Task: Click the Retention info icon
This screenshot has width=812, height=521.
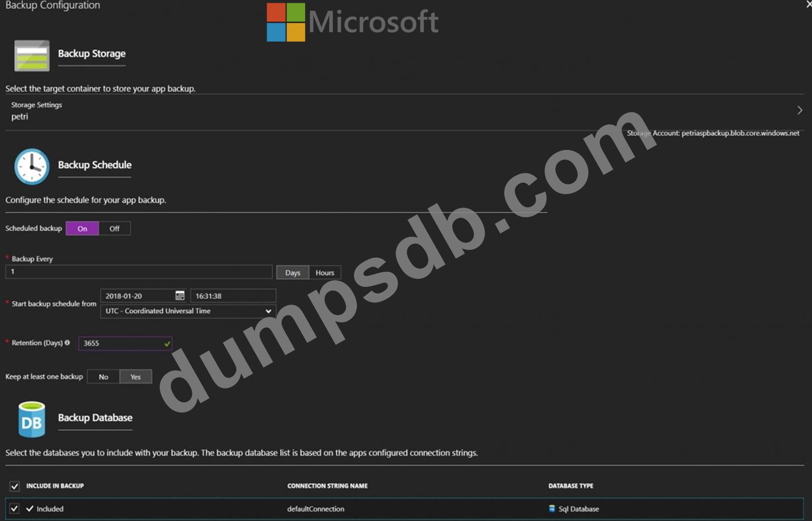Action: [x=67, y=343]
